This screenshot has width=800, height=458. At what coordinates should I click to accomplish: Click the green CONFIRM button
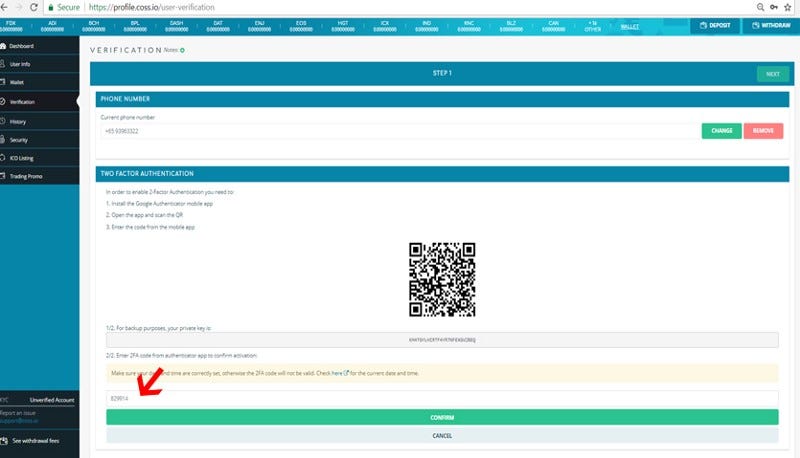[442, 417]
